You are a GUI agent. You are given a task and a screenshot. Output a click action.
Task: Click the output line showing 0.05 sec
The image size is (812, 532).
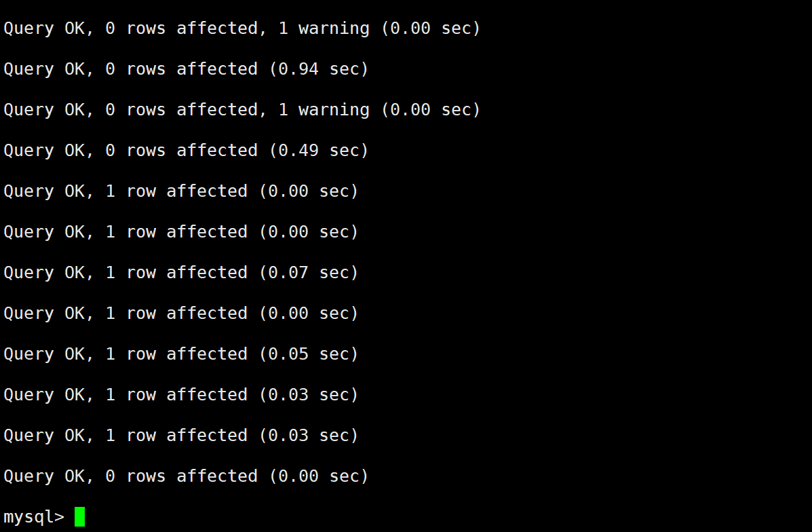tap(180, 354)
